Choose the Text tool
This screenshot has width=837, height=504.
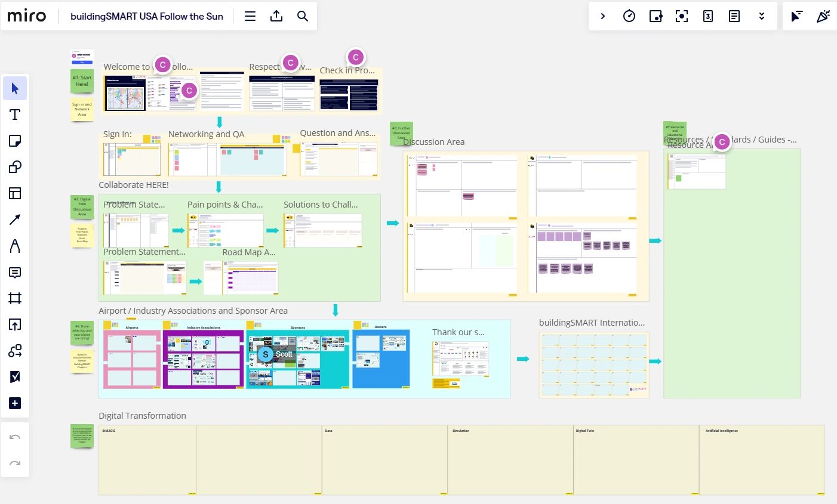[x=15, y=115]
